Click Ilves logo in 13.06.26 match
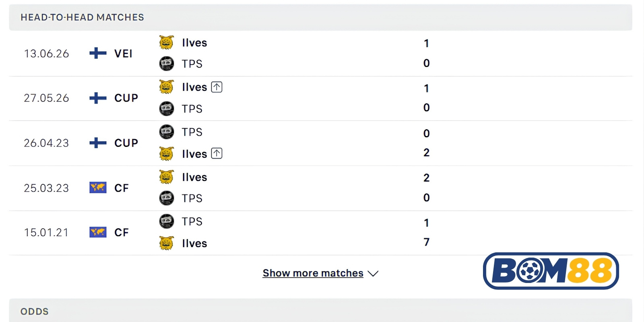 [x=166, y=42]
